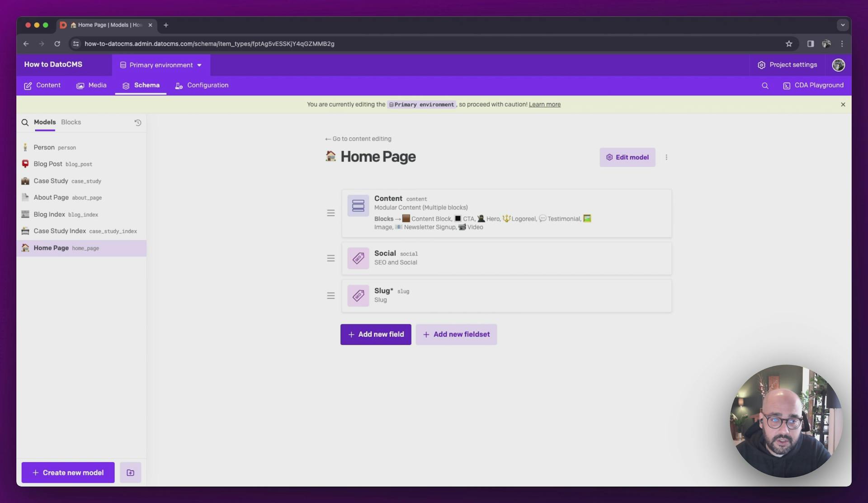Bookmark this page with the star icon
The width and height of the screenshot is (868, 503).
(x=789, y=44)
